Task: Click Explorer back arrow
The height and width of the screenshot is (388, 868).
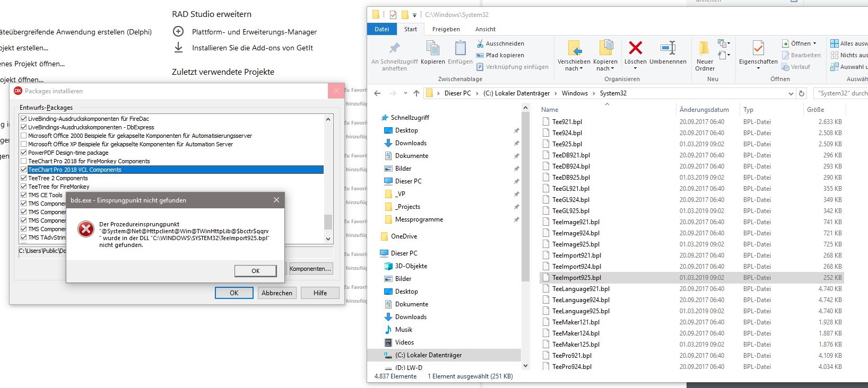Action: 377,93
